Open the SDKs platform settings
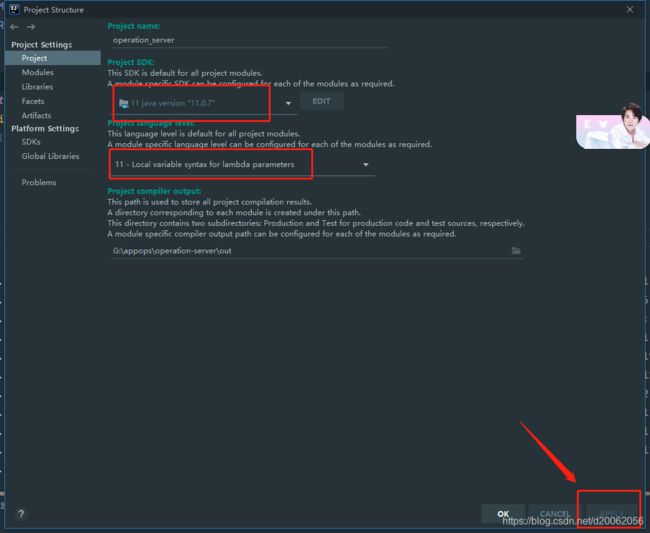Viewport: 650px width, 533px height. 31,142
